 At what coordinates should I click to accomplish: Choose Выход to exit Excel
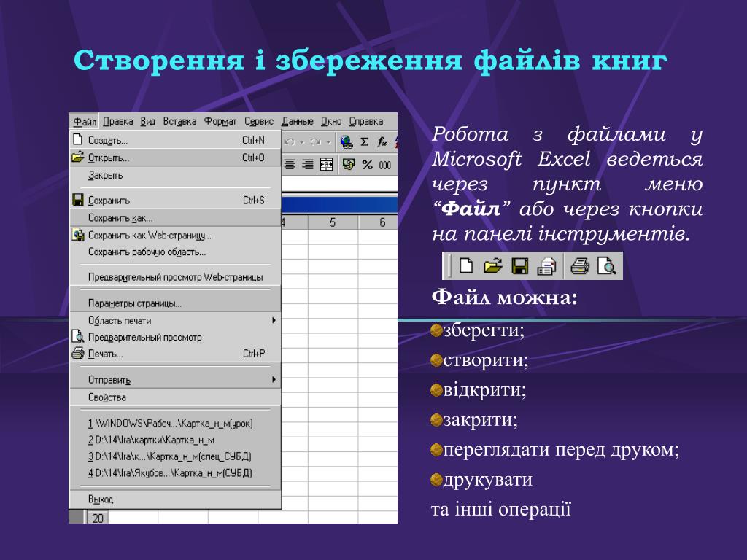coord(175,499)
